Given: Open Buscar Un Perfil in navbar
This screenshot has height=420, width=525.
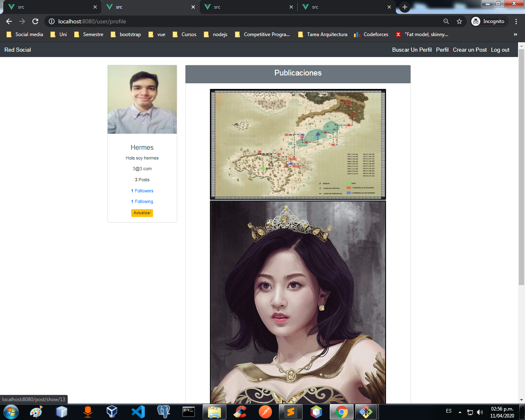Looking at the screenshot, I should click(412, 50).
